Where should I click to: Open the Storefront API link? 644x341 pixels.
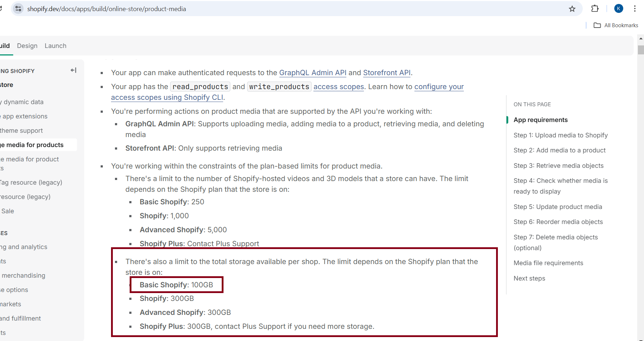click(387, 73)
